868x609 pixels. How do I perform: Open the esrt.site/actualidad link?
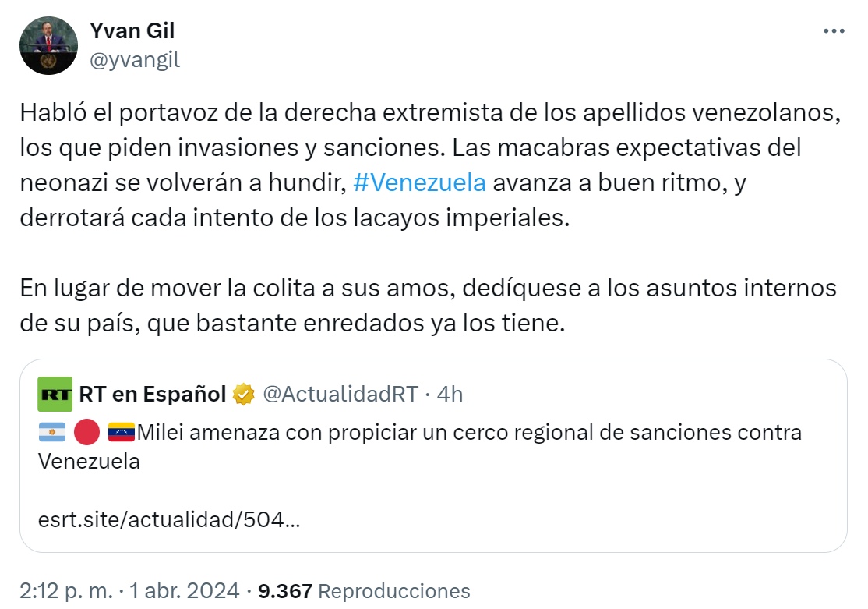point(169,519)
